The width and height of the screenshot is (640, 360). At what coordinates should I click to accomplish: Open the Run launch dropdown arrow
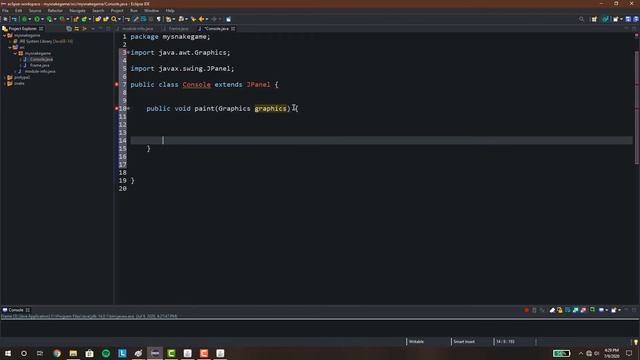(x=42, y=19)
